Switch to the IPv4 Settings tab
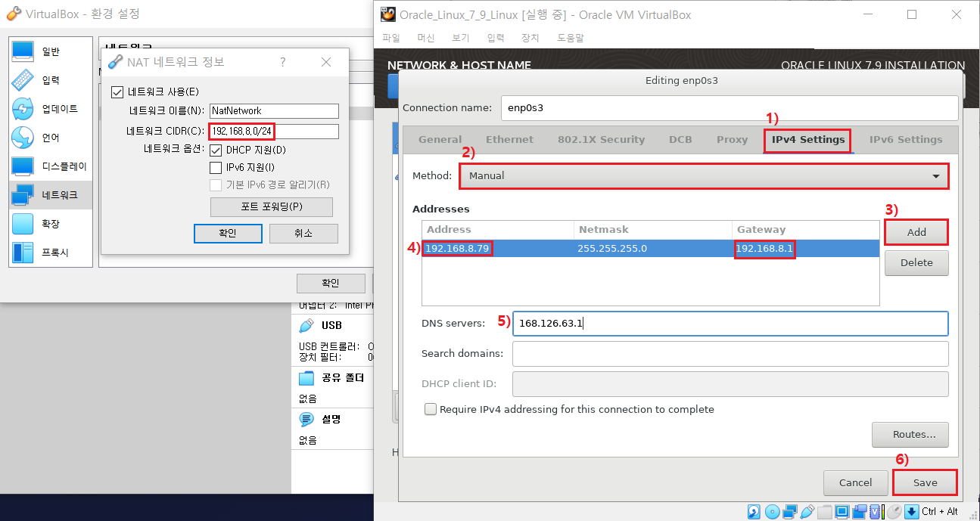Screen dimensions: 980x521 (x=808, y=140)
